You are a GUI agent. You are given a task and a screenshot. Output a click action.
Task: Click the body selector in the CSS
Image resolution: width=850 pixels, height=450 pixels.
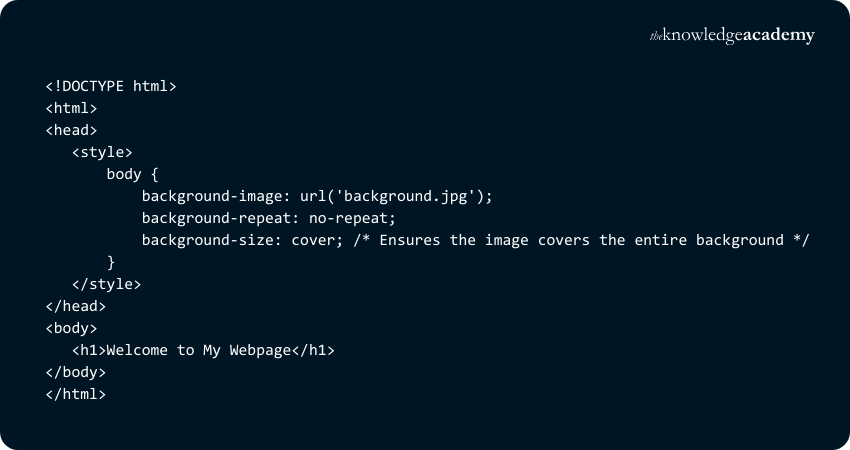click(124, 174)
